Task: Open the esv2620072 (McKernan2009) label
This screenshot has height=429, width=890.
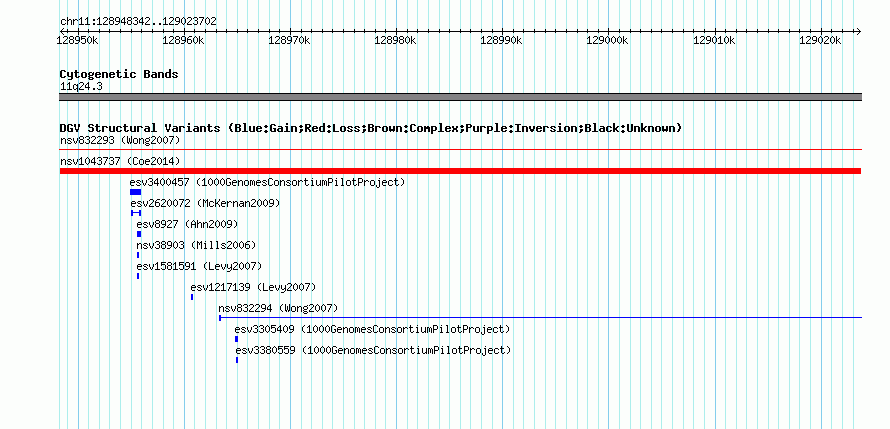Action: click(x=205, y=203)
